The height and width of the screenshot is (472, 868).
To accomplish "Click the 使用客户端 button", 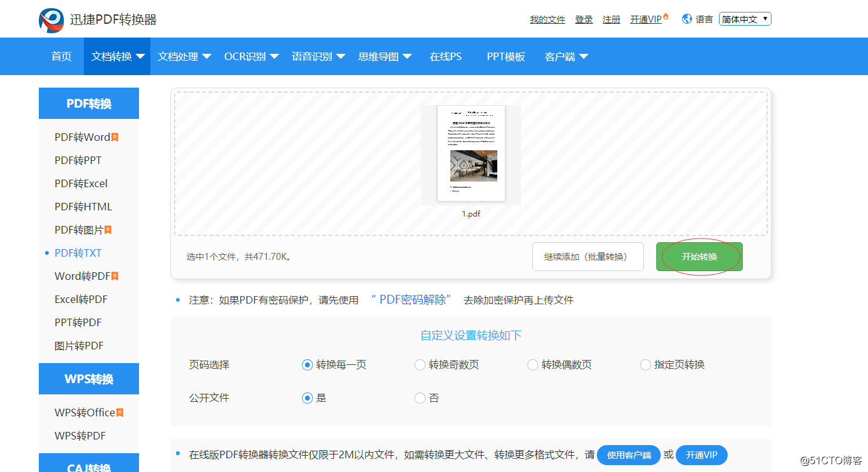I will [x=629, y=455].
